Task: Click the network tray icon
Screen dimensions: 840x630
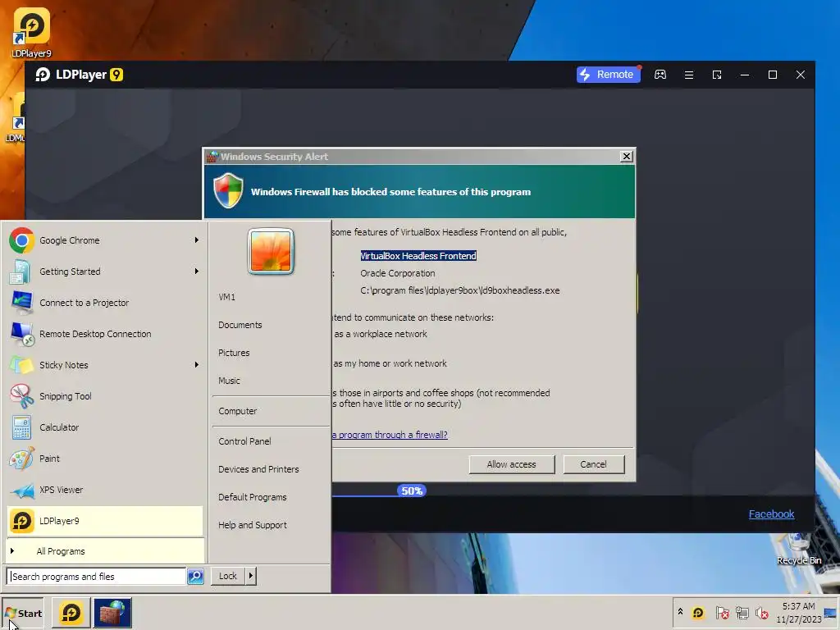Action: [x=742, y=612]
